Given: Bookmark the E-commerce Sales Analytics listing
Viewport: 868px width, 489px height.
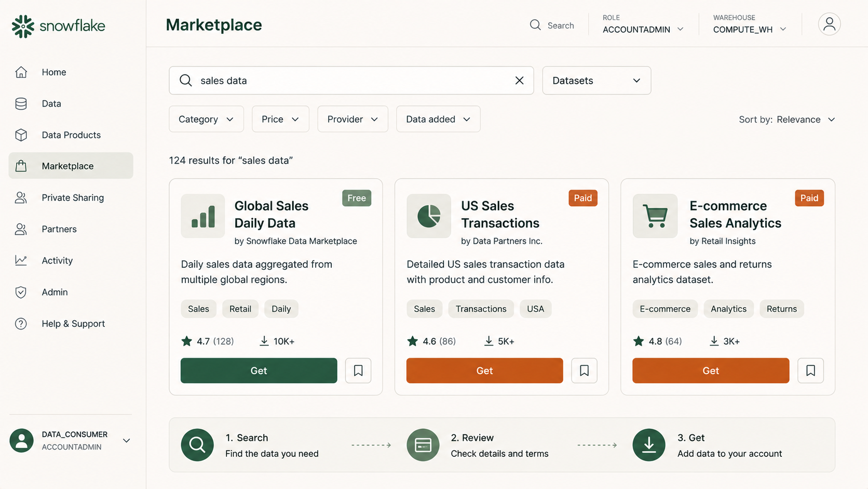Looking at the screenshot, I should point(810,371).
